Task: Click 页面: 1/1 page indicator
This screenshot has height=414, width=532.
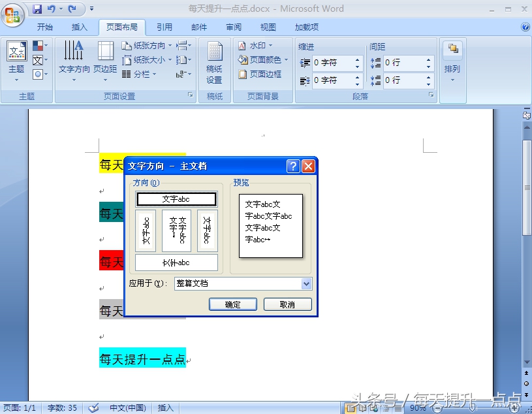Action: [x=20, y=407]
